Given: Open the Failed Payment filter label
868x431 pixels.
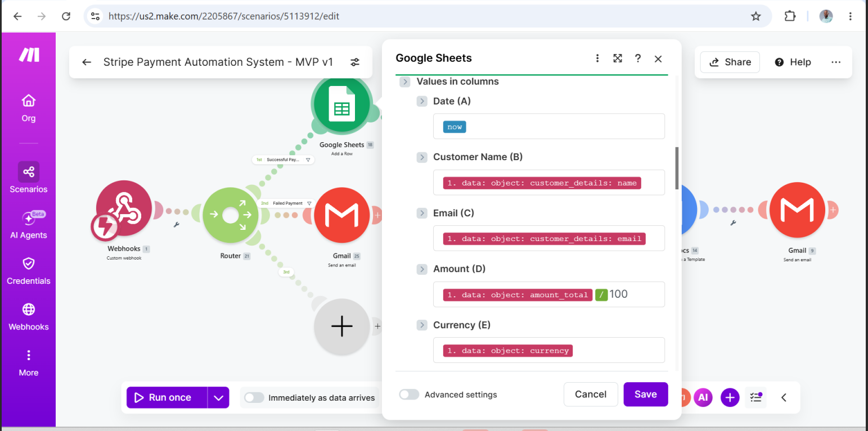Looking at the screenshot, I should [x=286, y=203].
